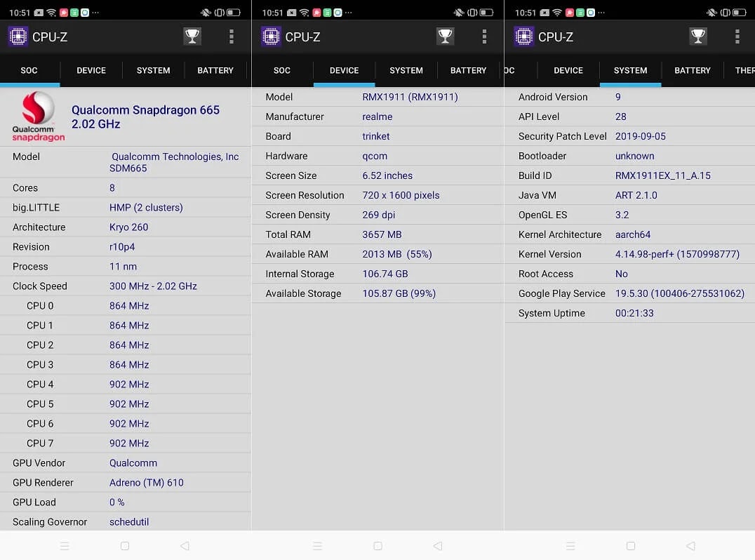The width and height of the screenshot is (755, 560).
Task: Switch to DEVICE tab in left screen
Action: [x=91, y=70]
